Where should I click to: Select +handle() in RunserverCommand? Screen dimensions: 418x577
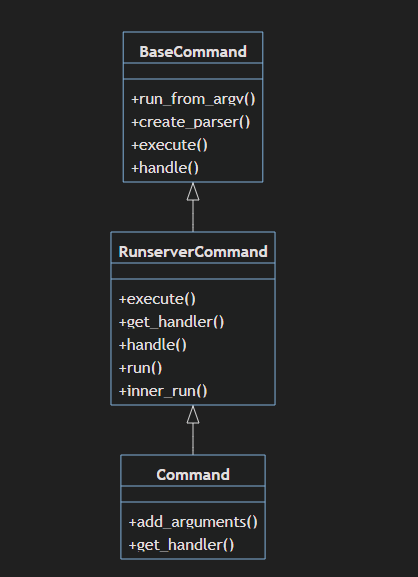click(153, 345)
